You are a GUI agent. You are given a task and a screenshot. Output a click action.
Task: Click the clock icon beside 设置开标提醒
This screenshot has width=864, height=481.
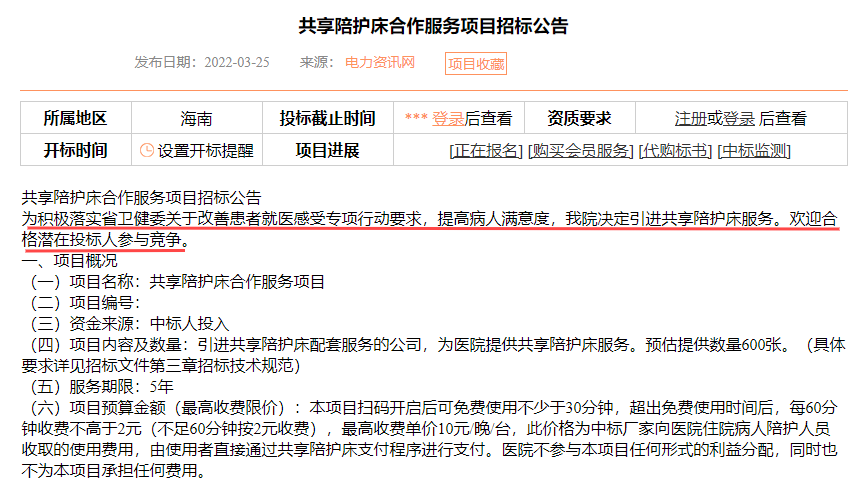point(147,151)
